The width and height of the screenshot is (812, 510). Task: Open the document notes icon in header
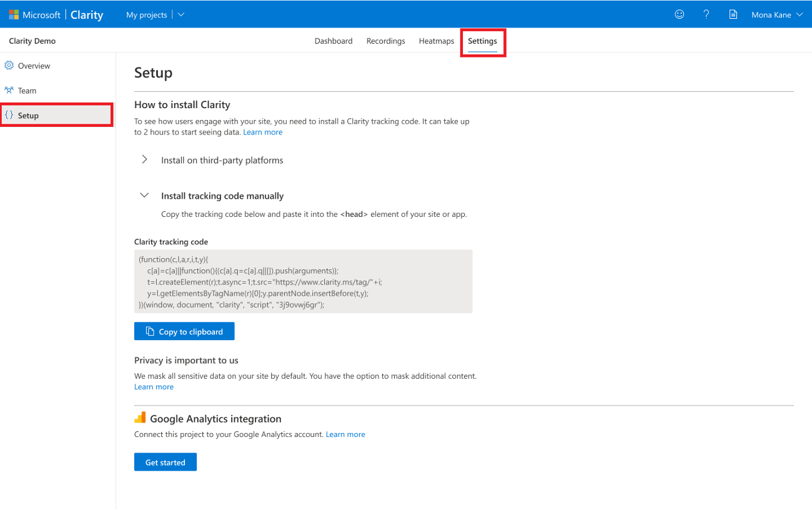(733, 14)
